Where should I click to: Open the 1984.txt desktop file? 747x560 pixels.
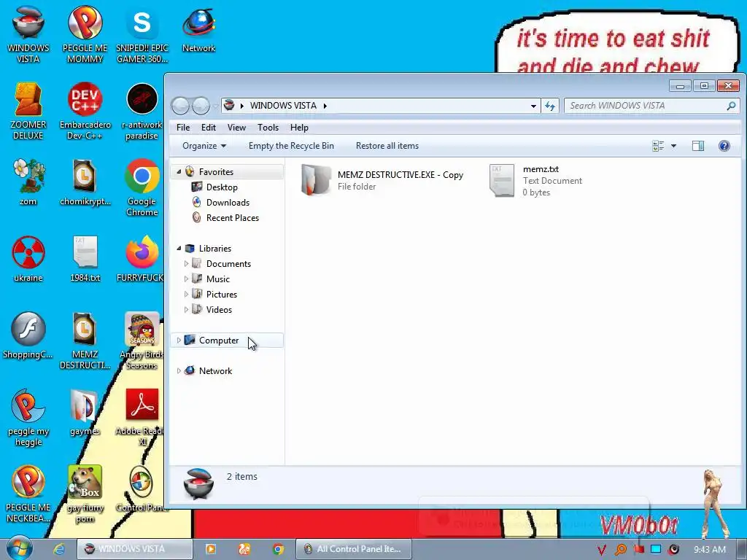pos(85,259)
